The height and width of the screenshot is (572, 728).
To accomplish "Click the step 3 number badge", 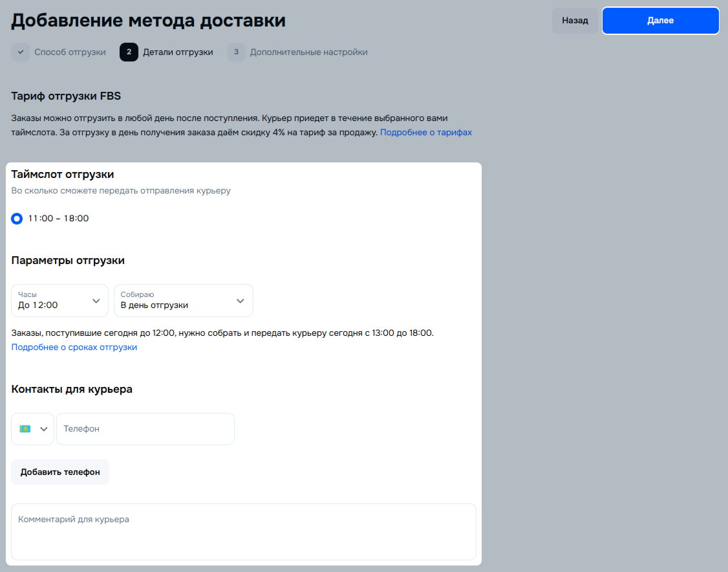I will coord(236,52).
